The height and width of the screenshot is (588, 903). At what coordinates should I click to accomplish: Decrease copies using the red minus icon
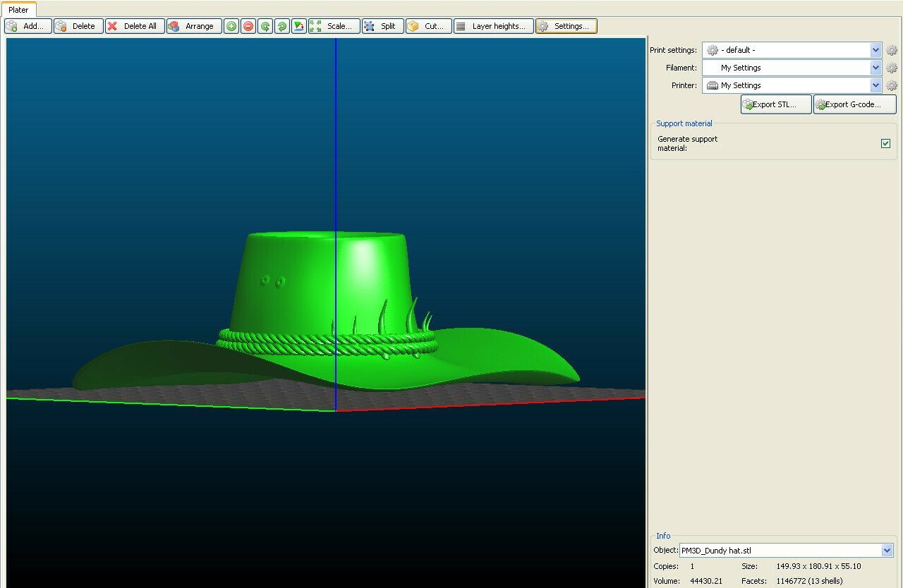tap(248, 25)
